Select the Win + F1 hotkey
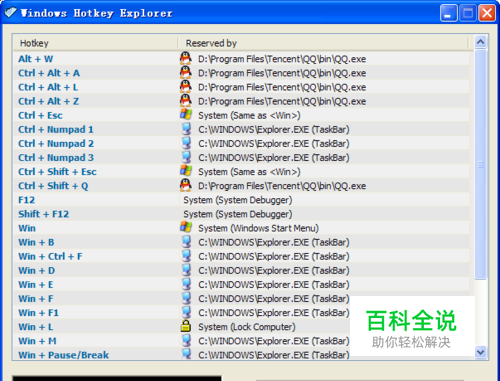The height and width of the screenshot is (381, 500). (x=39, y=313)
